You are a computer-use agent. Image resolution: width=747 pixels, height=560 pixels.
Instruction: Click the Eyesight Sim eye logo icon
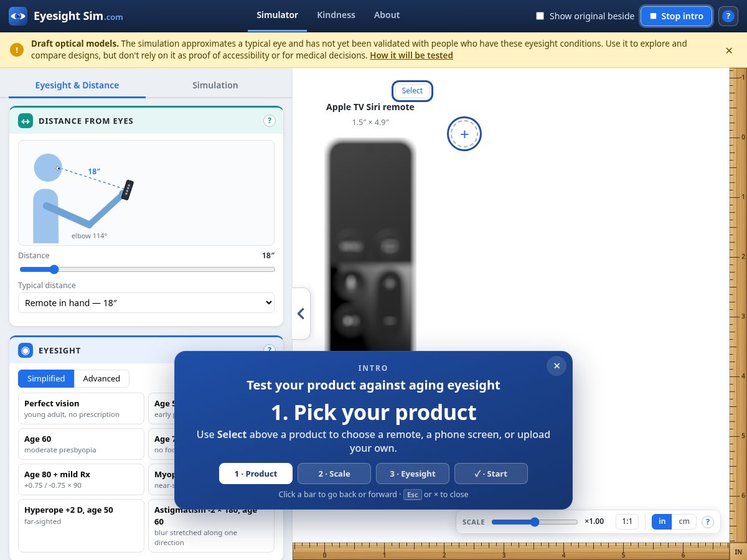click(x=18, y=16)
